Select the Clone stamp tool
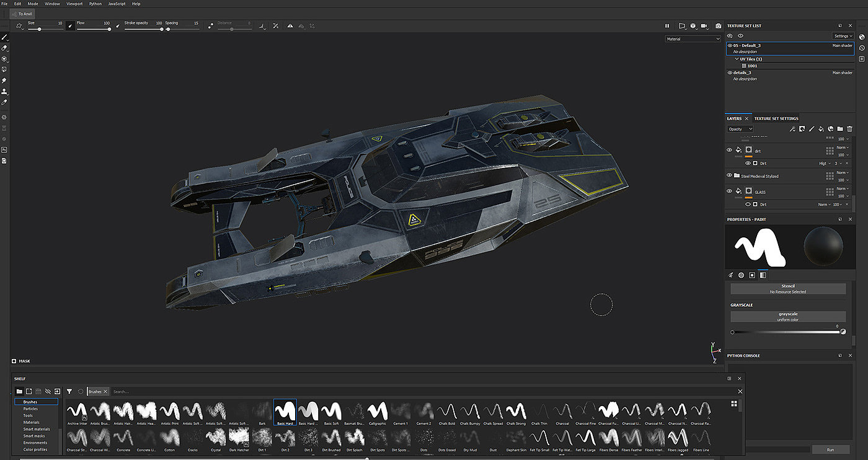This screenshot has width=868, height=460. 4,91
